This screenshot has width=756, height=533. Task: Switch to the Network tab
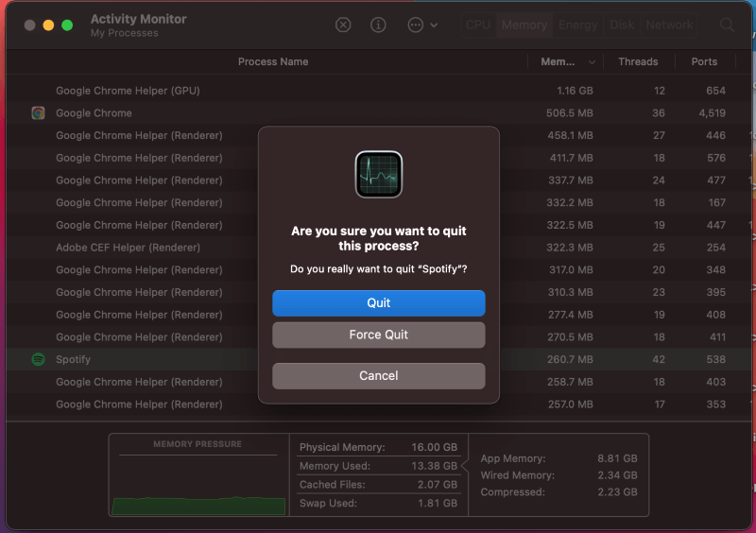pos(669,25)
